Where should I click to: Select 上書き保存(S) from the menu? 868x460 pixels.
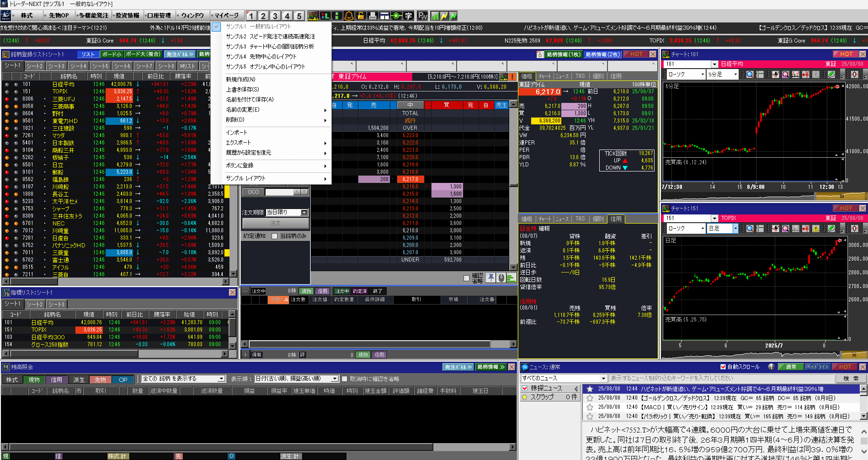click(242, 90)
